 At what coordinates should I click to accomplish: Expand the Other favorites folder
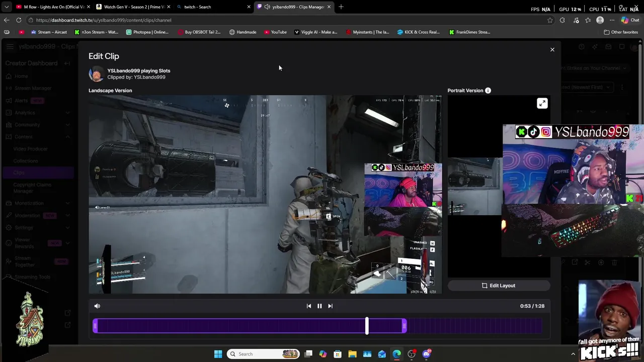621,32
